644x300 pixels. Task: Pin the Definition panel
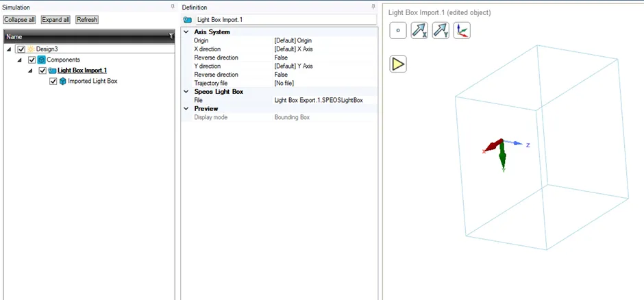(x=373, y=7)
